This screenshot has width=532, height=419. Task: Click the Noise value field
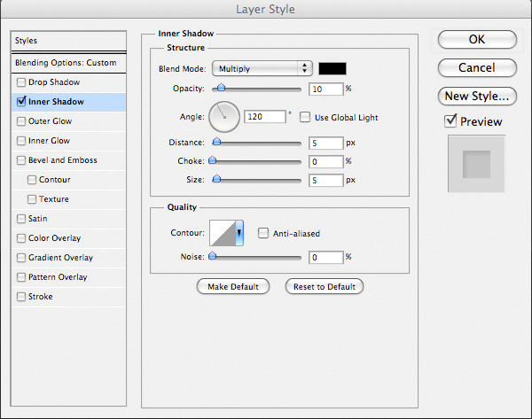point(326,257)
